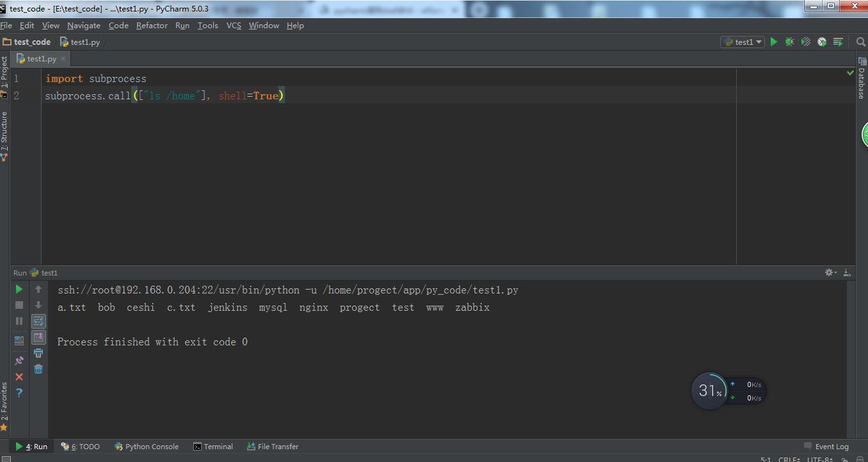This screenshot has width=868, height=462.
Task: Open Search Everywhere magnifier icon
Action: (861, 42)
